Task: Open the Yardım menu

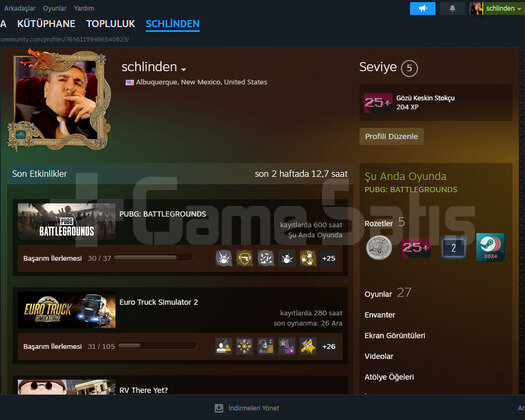Action: coord(84,8)
